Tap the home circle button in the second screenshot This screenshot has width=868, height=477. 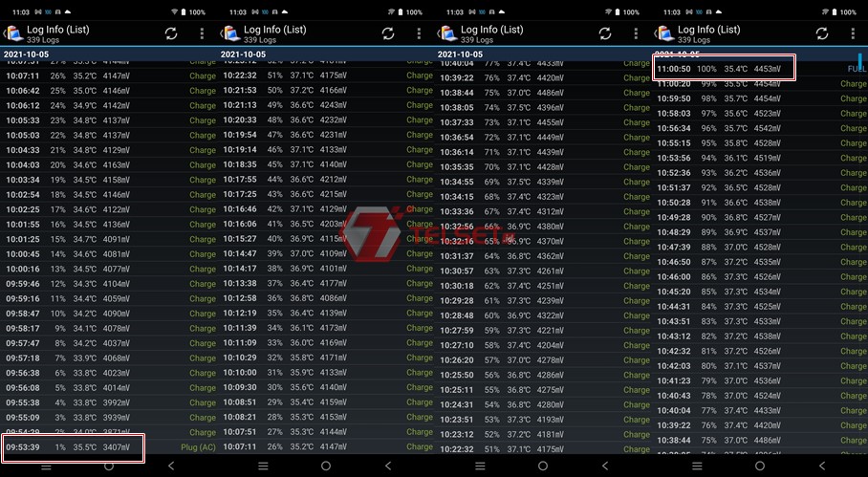326,466
